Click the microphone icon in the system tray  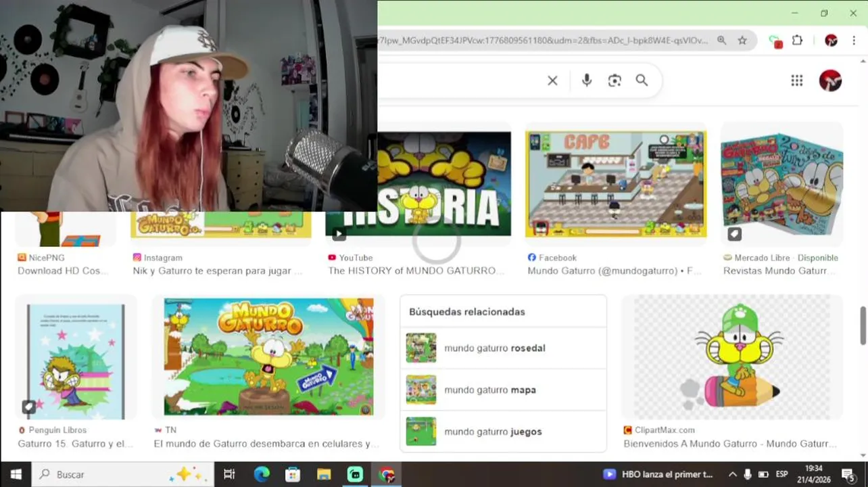[747, 474]
